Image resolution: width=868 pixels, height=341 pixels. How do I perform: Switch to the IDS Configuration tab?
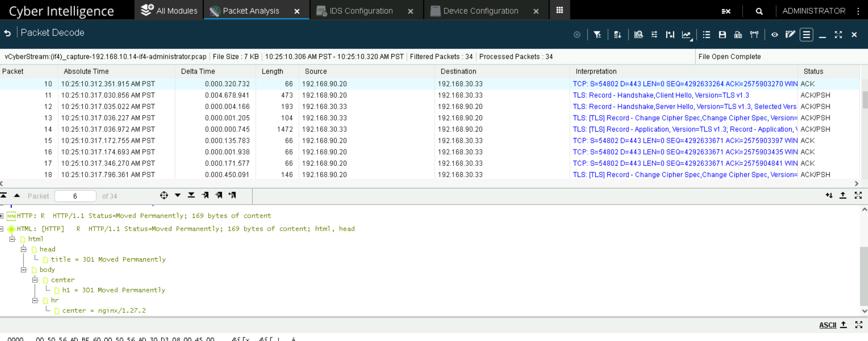click(361, 11)
